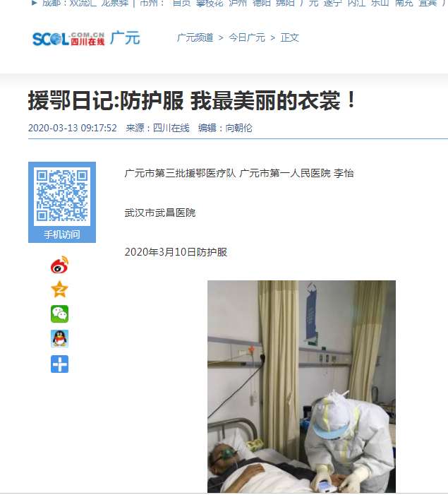Open the 广元频道 breadcrumb link

tap(195, 37)
